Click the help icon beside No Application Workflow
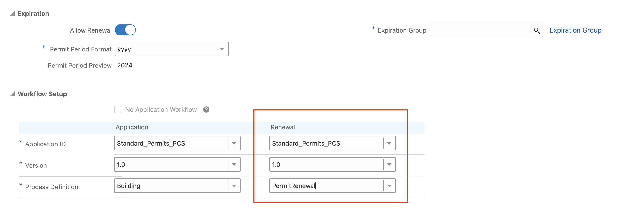Viewport: 644px width, 214px height. point(206,109)
